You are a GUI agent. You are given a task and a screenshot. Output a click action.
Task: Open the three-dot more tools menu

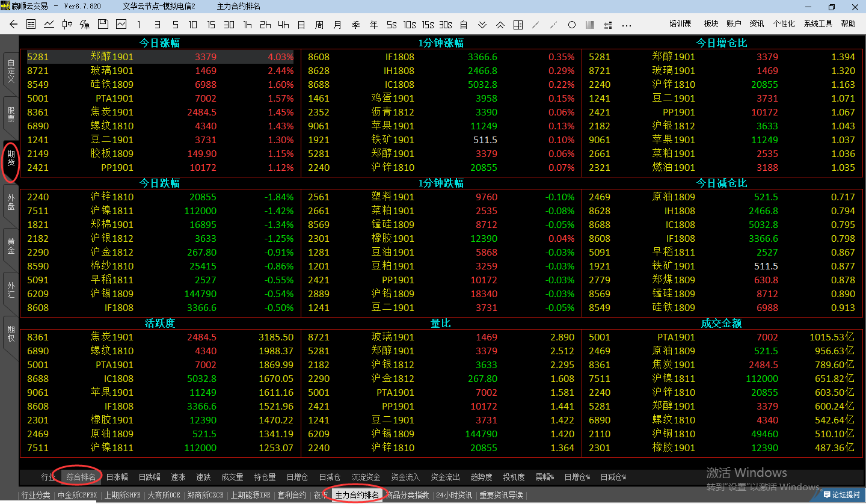tap(627, 25)
